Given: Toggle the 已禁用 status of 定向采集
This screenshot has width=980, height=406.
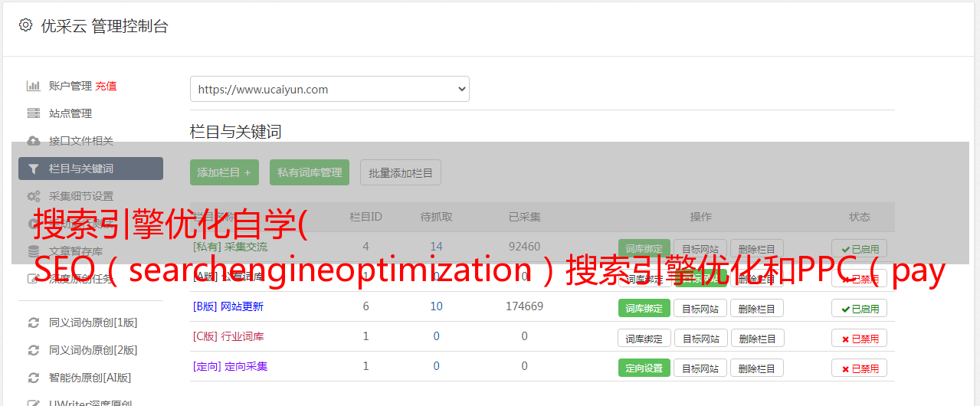Looking at the screenshot, I should pyautogui.click(x=860, y=368).
